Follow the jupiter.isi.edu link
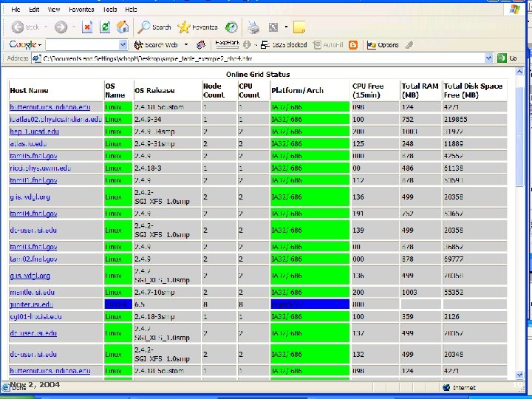The height and width of the screenshot is (399, 532). pyautogui.click(x=32, y=304)
